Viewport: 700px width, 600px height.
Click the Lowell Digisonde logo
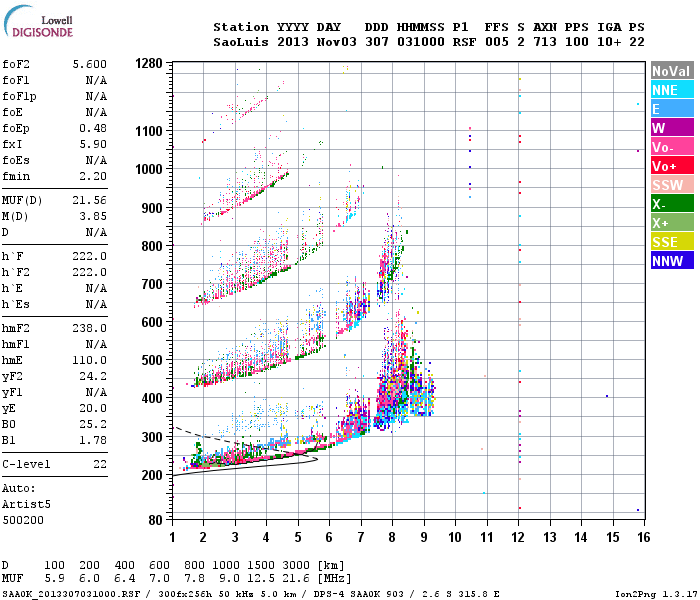[x=38, y=22]
